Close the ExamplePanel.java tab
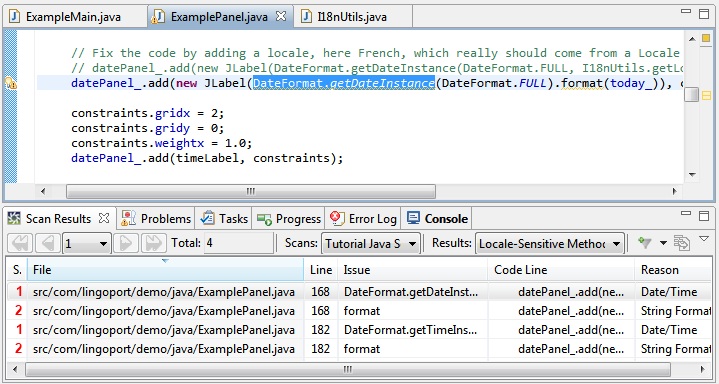 pyautogui.click(x=282, y=17)
